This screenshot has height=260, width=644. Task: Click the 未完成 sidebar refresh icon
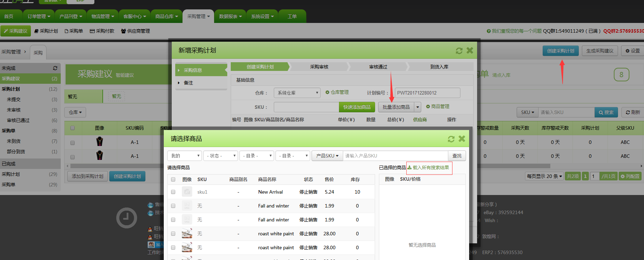click(55, 68)
